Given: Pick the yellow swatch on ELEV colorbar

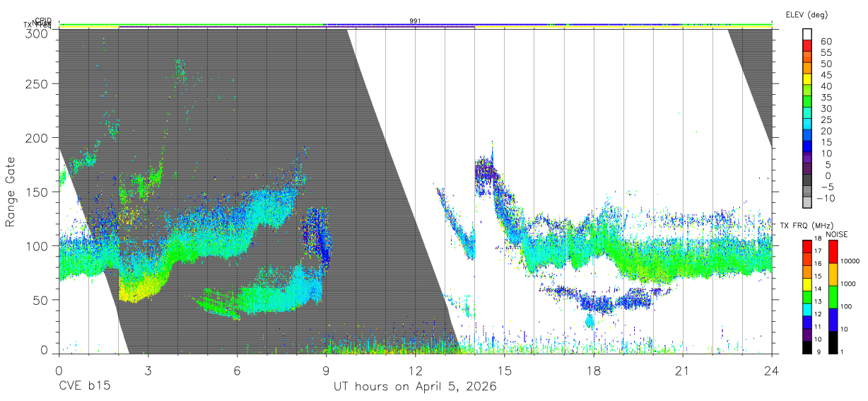Looking at the screenshot, I should pos(808,79).
